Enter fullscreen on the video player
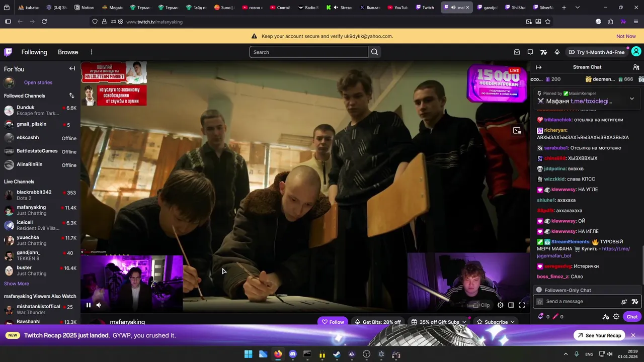The height and width of the screenshot is (362, 644). (x=522, y=305)
